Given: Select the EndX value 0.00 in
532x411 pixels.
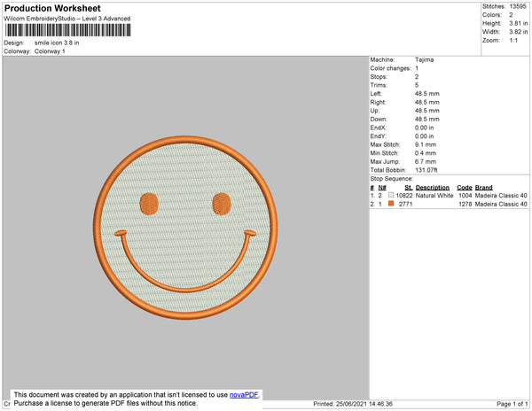Looking at the screenshot, I should [x=424, y=128].
